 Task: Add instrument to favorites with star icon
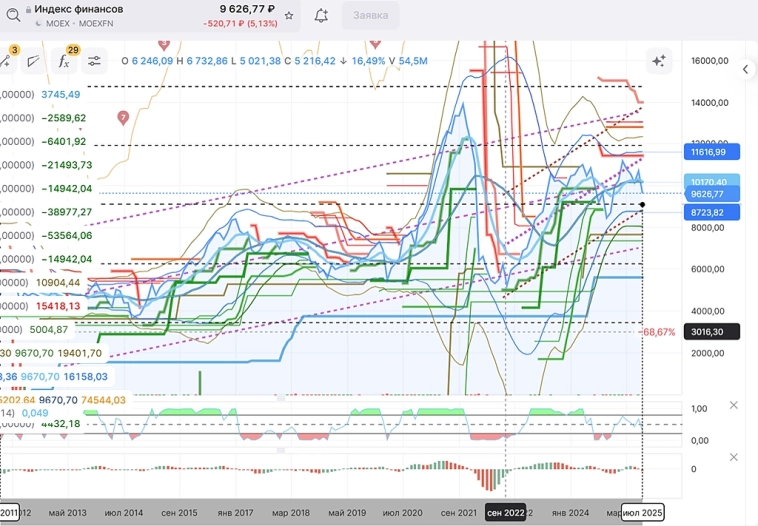289,16
